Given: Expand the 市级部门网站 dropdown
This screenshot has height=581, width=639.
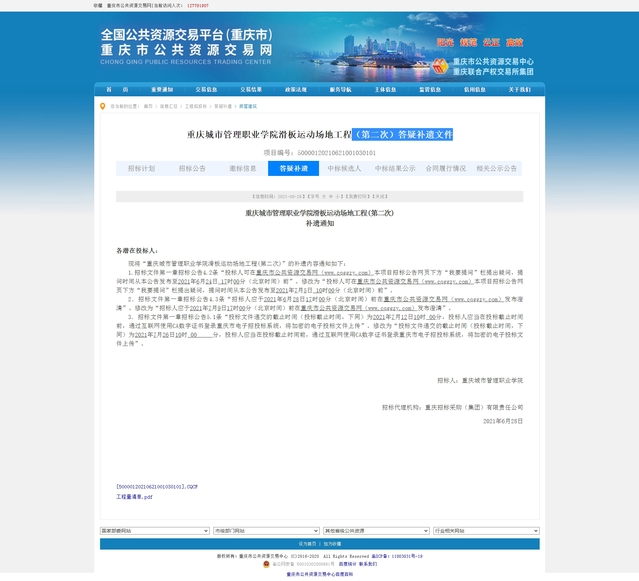Looking at the screenshot, I should [266, 531].
